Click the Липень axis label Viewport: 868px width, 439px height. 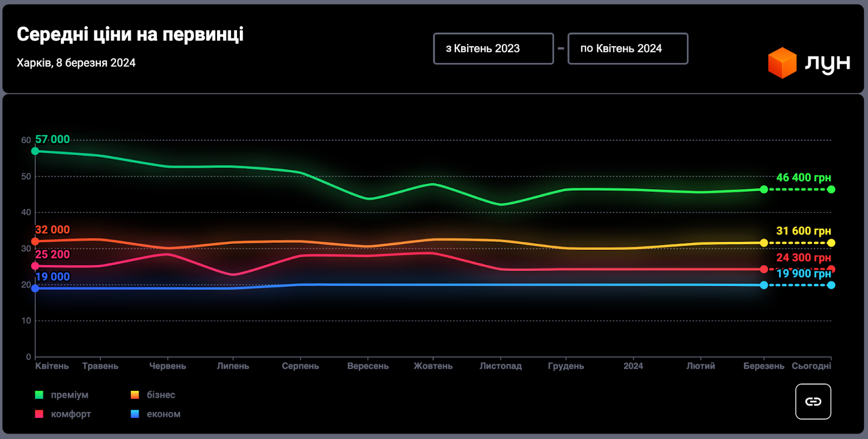point(233,366)
